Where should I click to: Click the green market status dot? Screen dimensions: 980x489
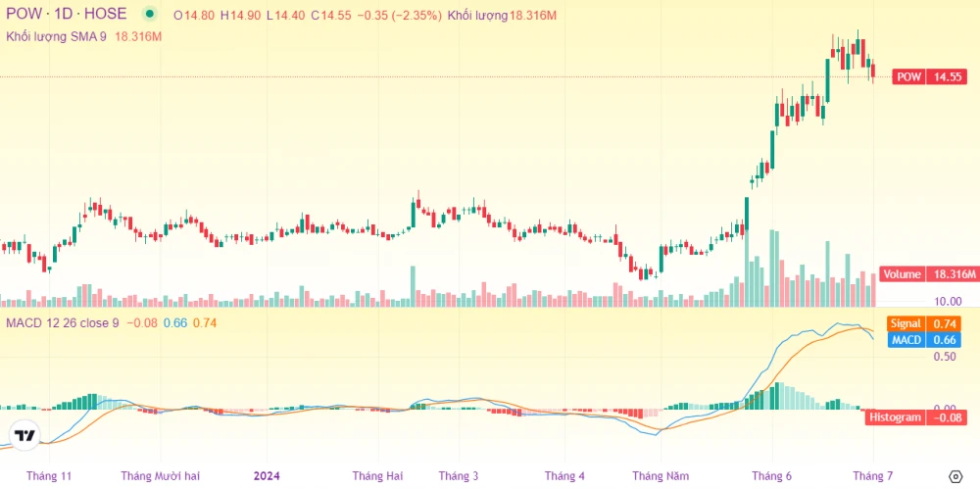pos(149,15)
